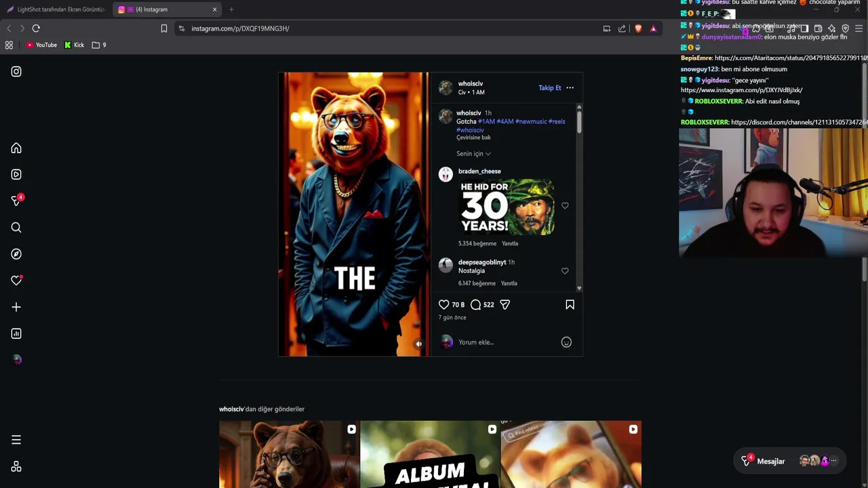
Task: Open Reels from the Instagram sidebar
Action: [x=16, y=174]
